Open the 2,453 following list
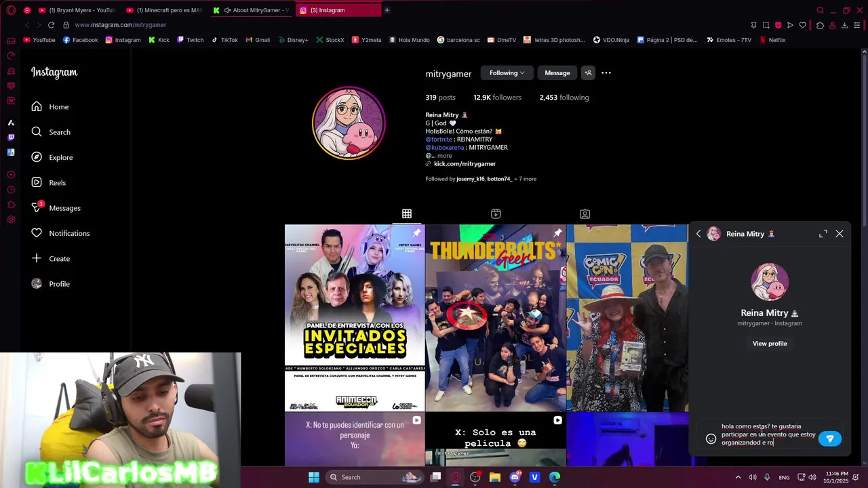This screenshot has height=488, width=868. (564, 98)
